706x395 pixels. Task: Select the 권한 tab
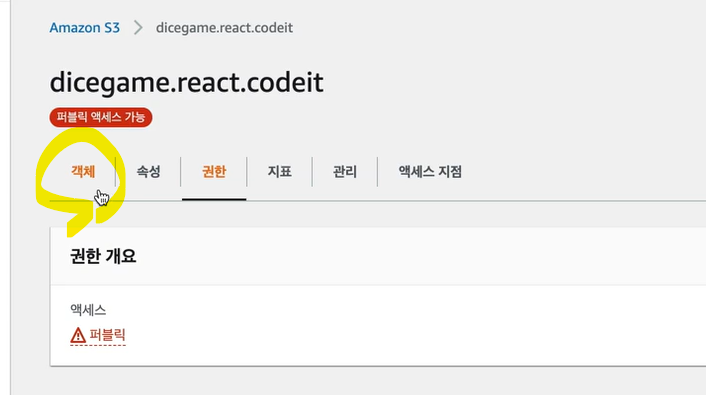[214, 172]
